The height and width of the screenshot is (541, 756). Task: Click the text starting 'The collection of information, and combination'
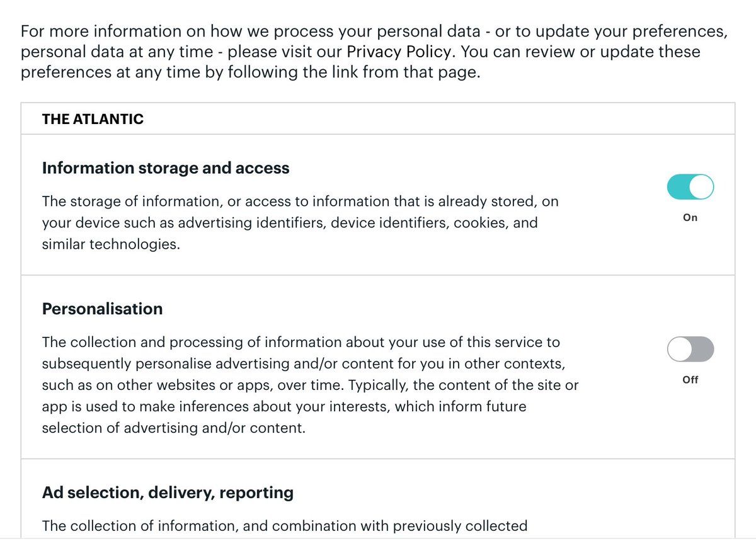click(x=285, y=525)
